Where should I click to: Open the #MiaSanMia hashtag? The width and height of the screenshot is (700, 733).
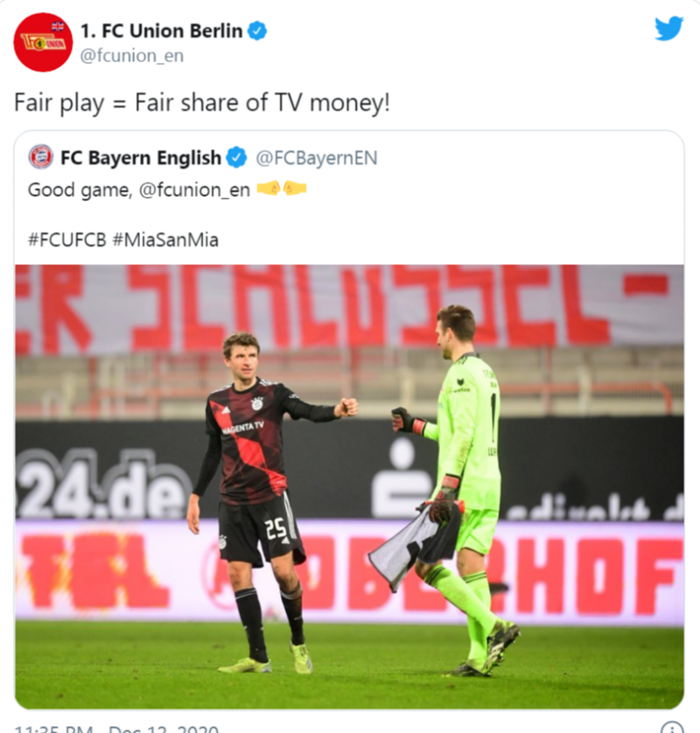(165, 240)
